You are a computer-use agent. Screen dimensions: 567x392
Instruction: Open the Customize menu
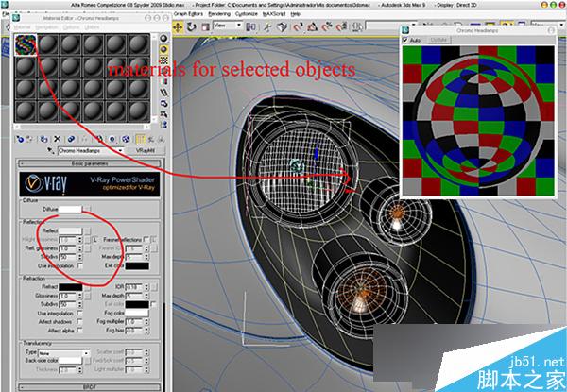coord(247,14)
